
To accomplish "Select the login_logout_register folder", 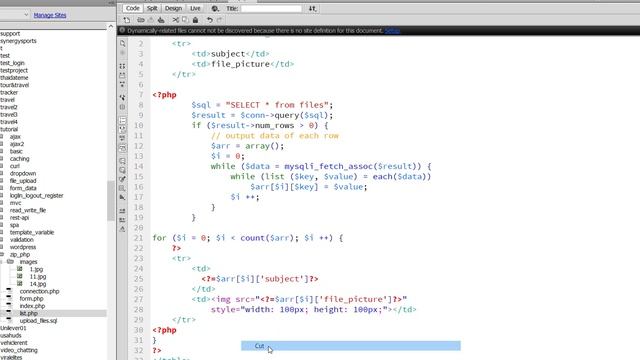I will pyautogui.click(x=36, y=196).
